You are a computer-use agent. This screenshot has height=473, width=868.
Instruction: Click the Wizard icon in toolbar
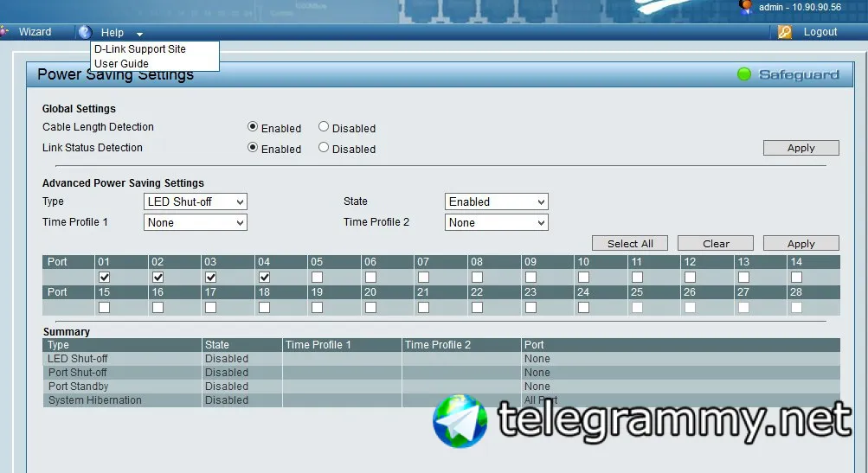pyautogui.click(x=4, y=31)
